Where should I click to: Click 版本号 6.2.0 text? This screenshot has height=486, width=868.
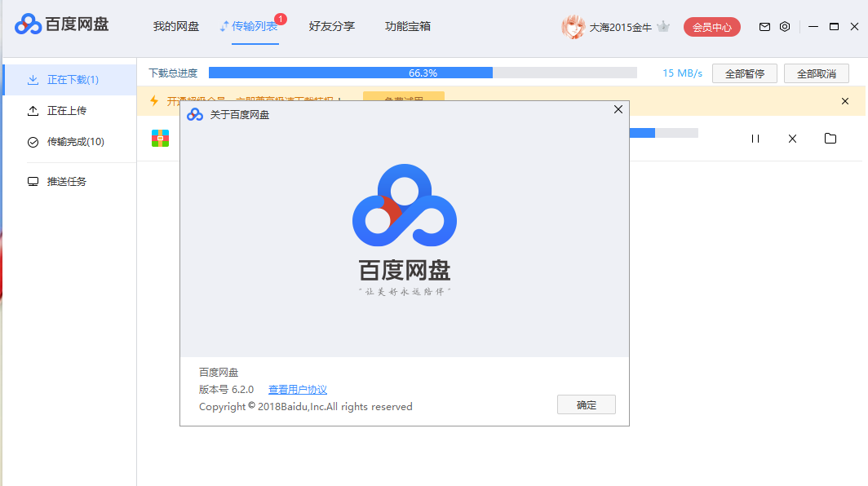pyautogui.click(x=226, y=390)
